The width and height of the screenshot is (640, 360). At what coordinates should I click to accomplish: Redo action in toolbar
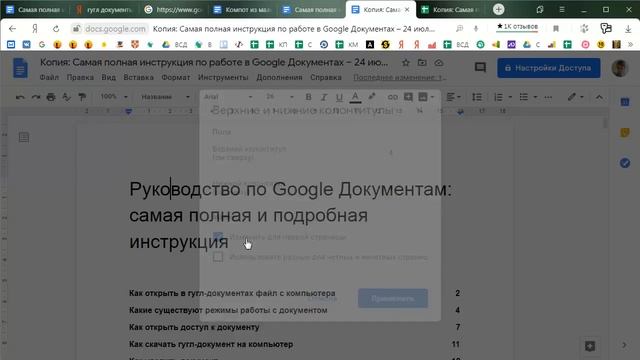36,97
